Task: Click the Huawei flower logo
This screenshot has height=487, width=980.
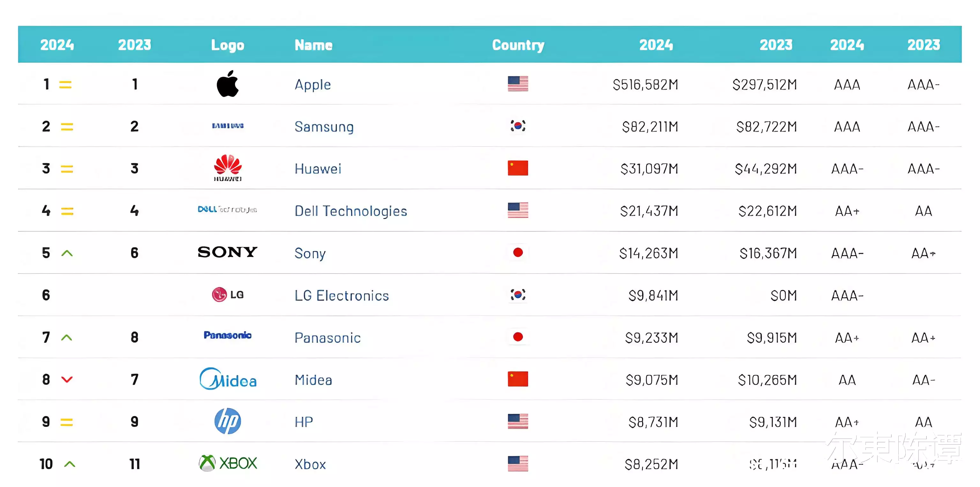Action: (x=227, y=168)
